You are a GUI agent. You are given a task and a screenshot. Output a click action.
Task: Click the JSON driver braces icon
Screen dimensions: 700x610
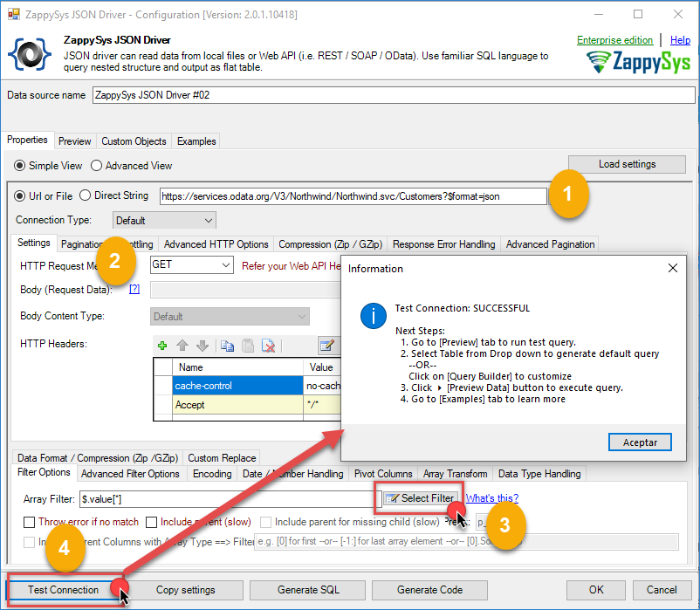coord(30,54)
